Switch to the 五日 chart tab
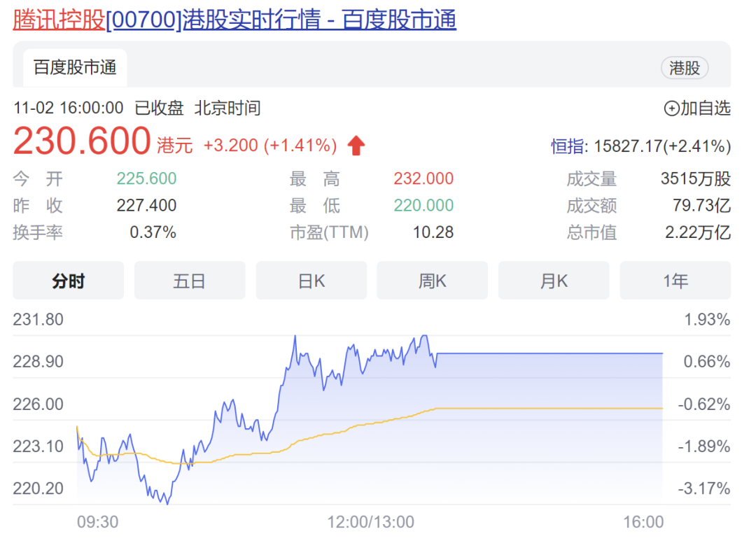 [x=190, y=281]
